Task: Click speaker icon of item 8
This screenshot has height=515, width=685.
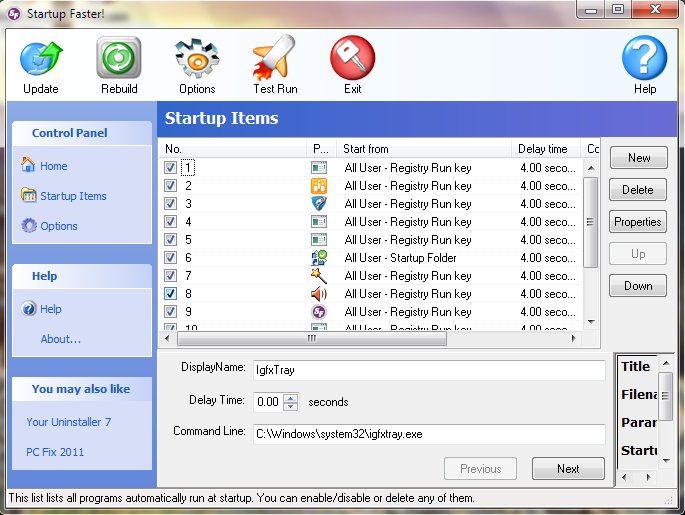Action: pos(319,294)
